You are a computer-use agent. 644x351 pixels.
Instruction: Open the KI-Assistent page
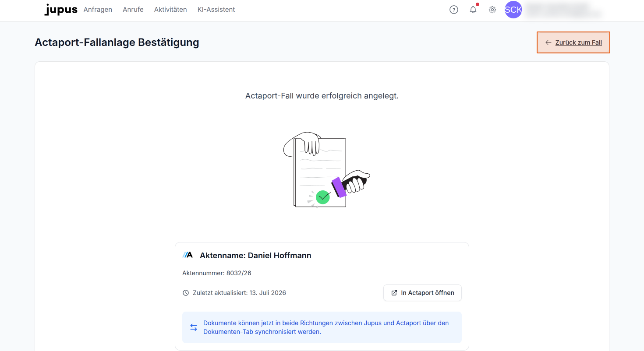216,10
